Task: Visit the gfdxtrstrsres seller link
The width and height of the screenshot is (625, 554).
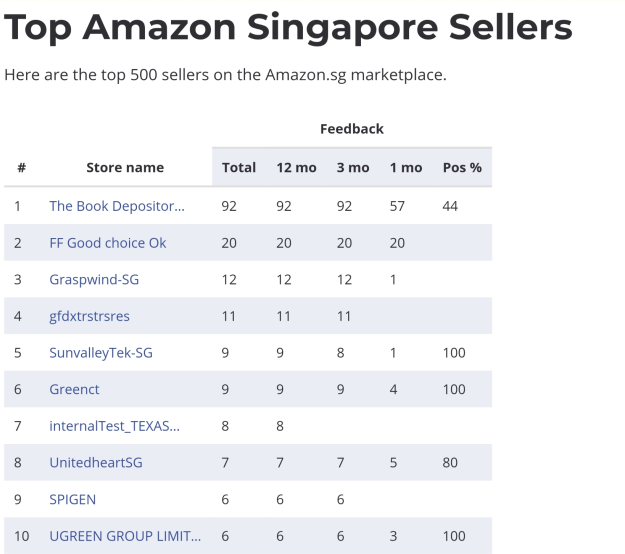Action: [x=89, y=316]
